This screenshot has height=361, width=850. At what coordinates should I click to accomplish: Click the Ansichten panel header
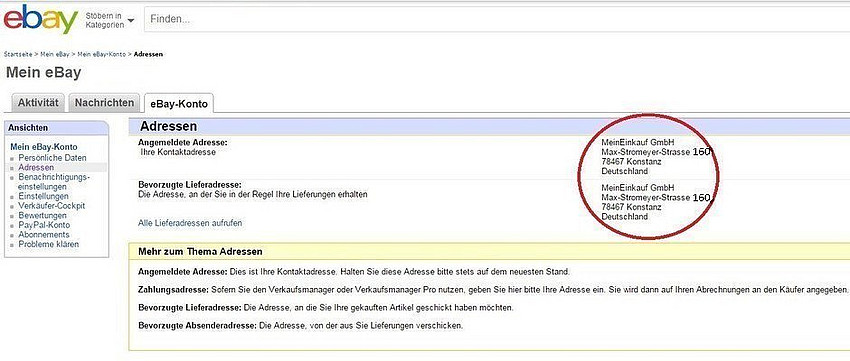pyautogui.click(x=56, y=127)
